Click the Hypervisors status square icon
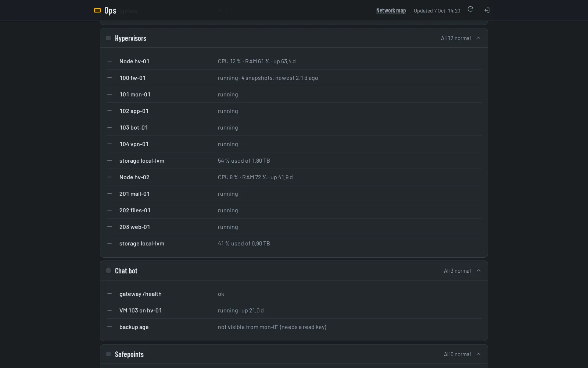This screenshot has width=588, height=368. [x=108, y=38]
